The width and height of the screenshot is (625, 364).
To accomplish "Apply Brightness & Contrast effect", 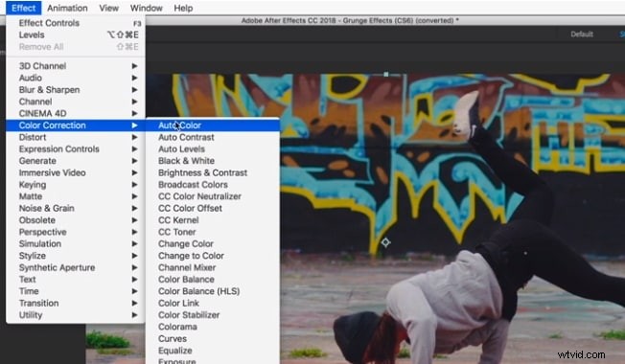I will pyautogui.click(x=213, y=172).
